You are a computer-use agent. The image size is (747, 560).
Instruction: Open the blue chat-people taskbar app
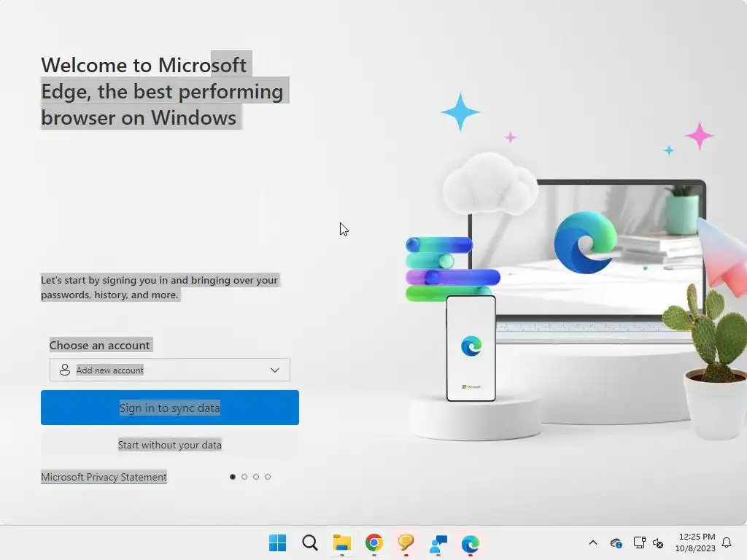click(x=438, y=542)
